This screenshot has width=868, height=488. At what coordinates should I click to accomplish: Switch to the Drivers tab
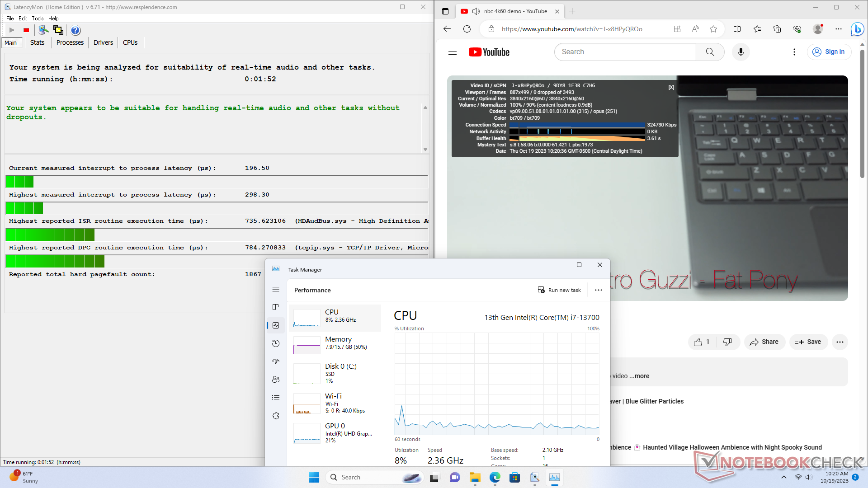[103, 42]
